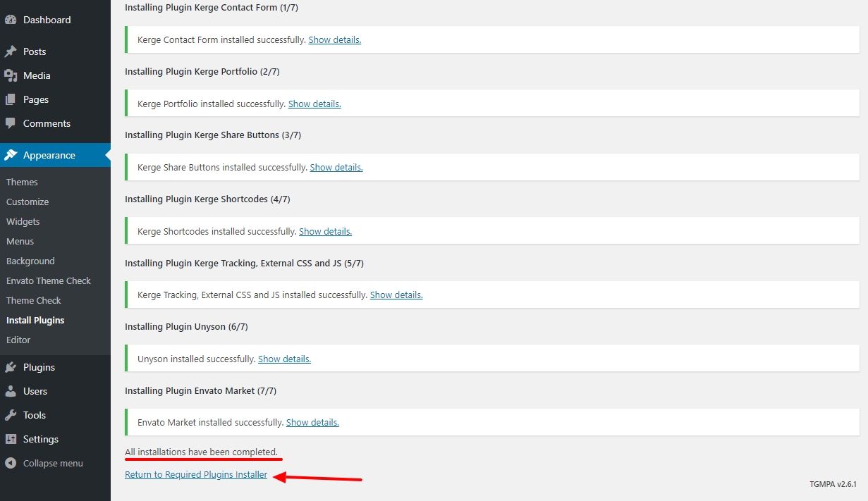Open the Themes submenu item

(22, 182)
